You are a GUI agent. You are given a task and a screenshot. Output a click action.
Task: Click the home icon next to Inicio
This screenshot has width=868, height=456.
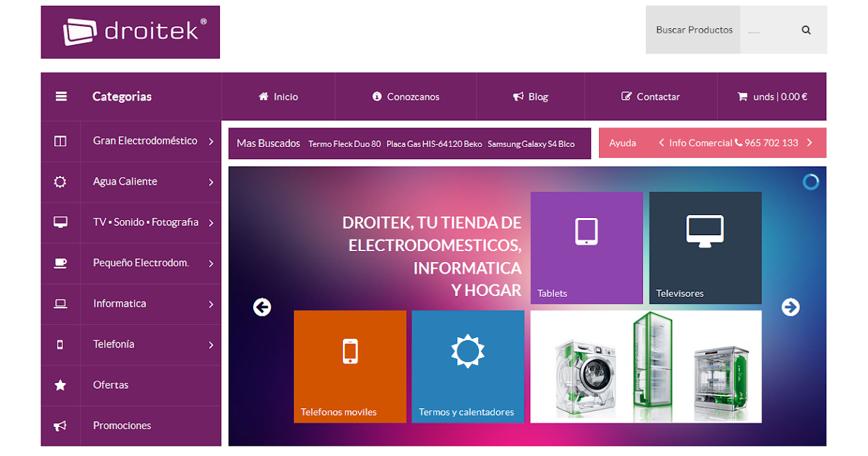coord(263,96)
